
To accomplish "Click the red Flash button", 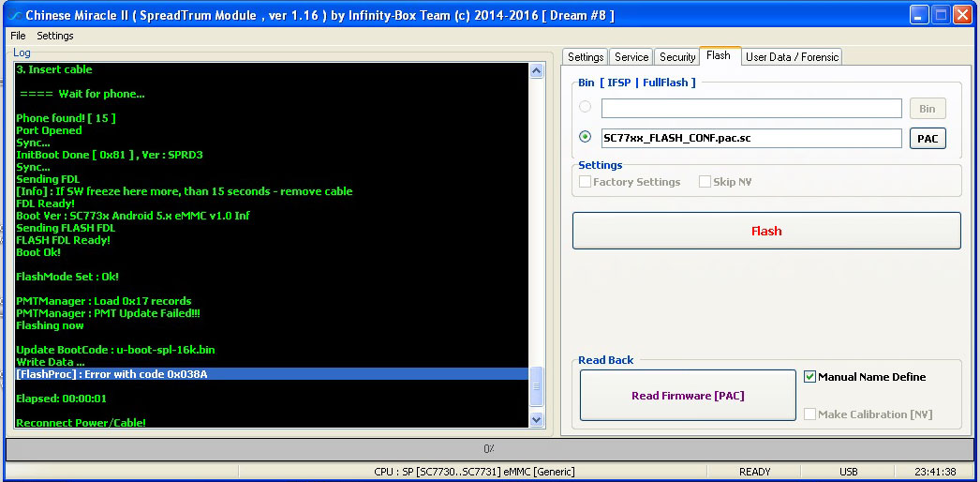I will click(766, 231).
